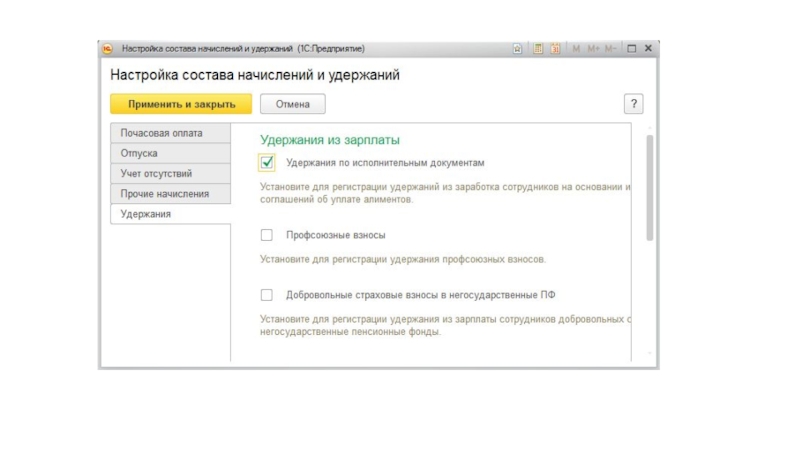The width and height of the screenshot is (800, 450).
Task: Click the label Профсоюзные взносы
Action: coord(336,235)
